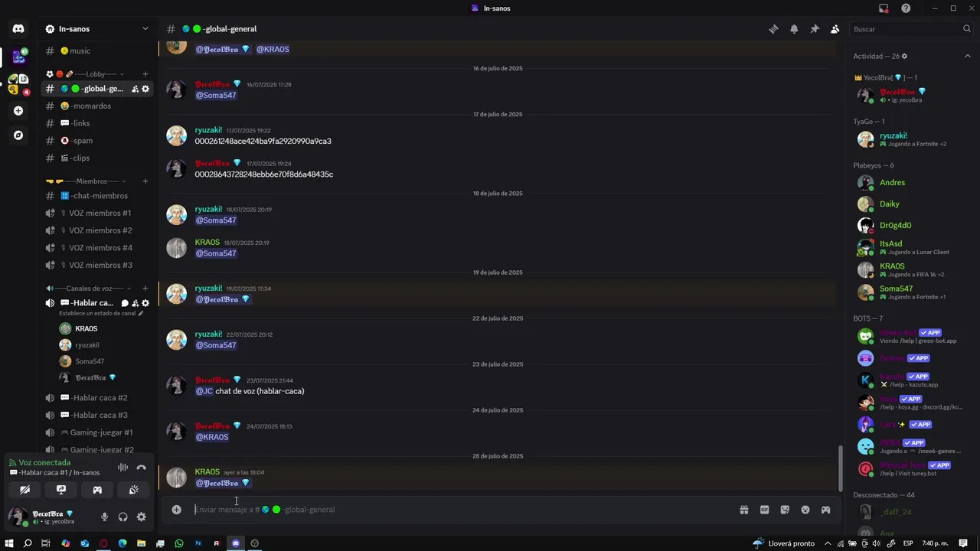Screen dimensions: 980x551
Task: Create a channel in Lobby category
Action: [x=145, y=74]
